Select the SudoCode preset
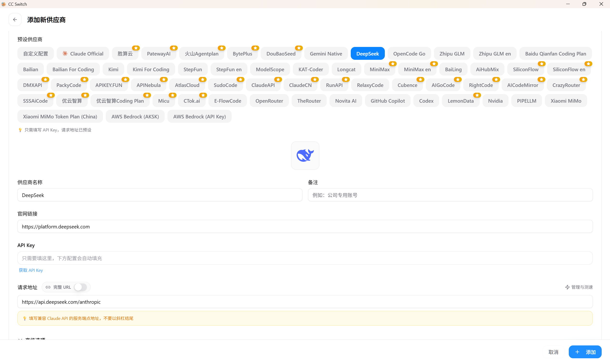Viewport: 610px width, 364px height. (225, 85)
